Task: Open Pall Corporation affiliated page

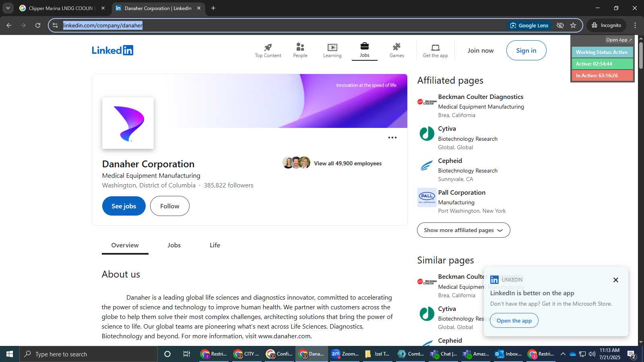Action: pyautogui.click(x=462, y=193)
